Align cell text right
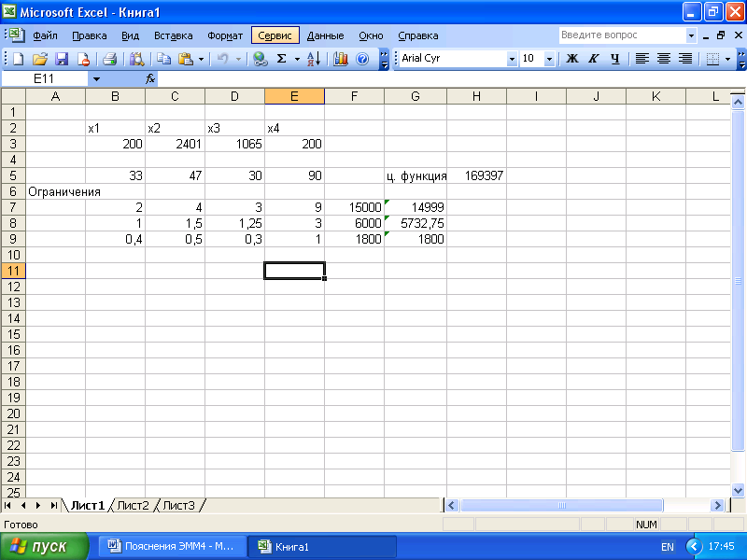This screenshot has width=747, height=560. [x=685, y=59]
